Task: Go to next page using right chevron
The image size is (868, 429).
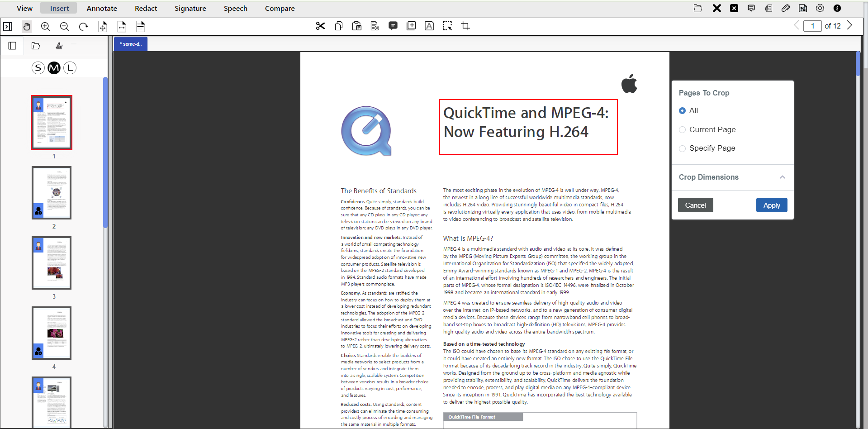Action: [x=849, y=26]
